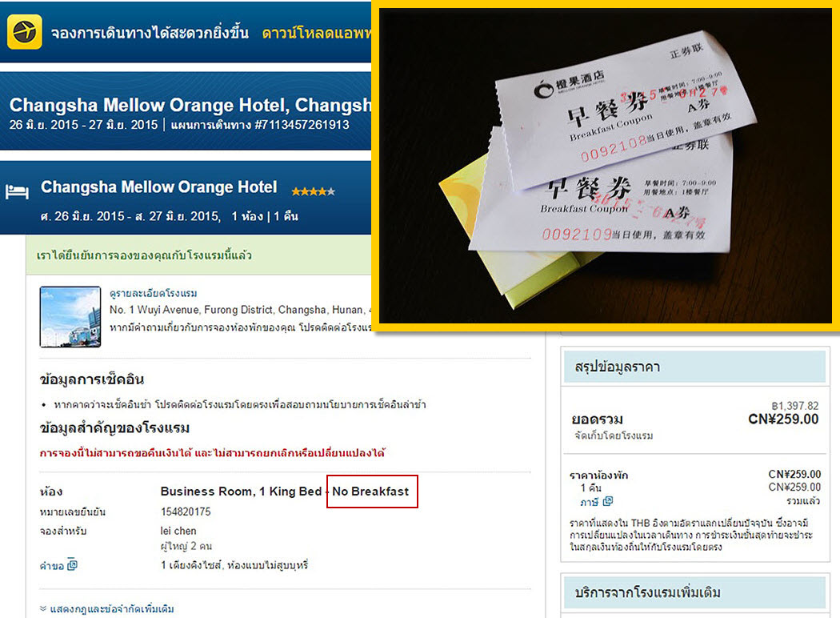Open the ดูรายละเอียดโรงแรม link

[154, 293]
